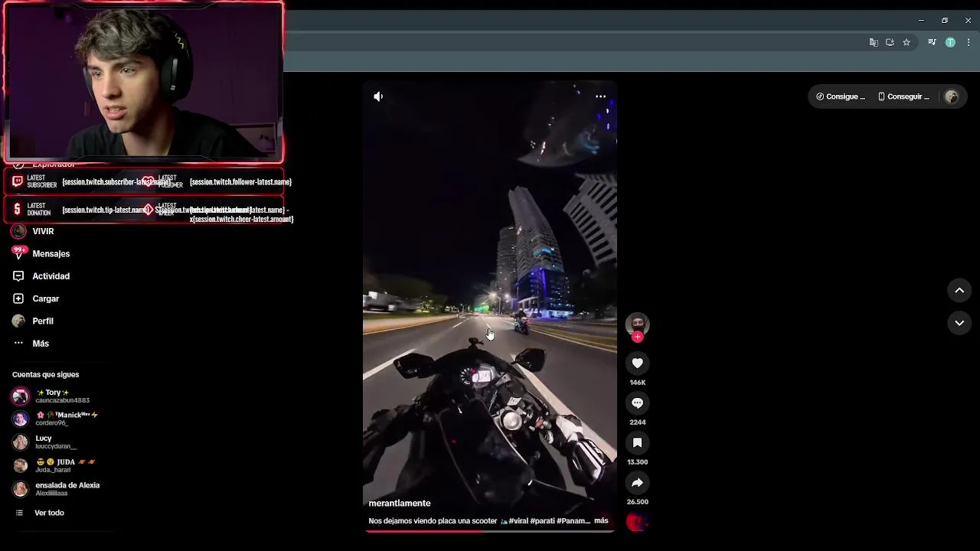Go to next video with down chevron
The image size is (980, 551).
(x=959, y=323)
